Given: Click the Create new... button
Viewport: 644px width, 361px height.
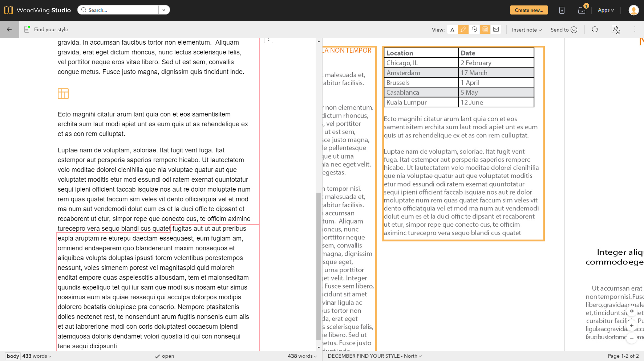Looking at the screenshot, I should coord(529,10).
